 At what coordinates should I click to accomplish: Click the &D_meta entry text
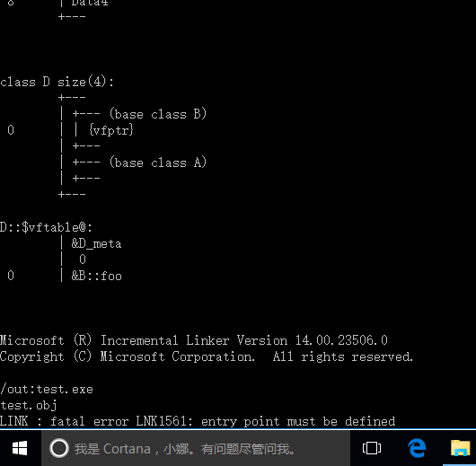click(96, 243)
